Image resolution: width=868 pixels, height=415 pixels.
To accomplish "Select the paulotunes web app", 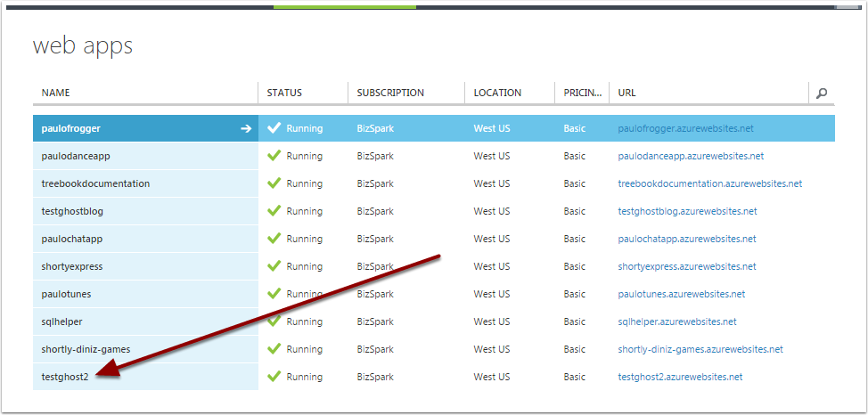I will [x=67, y=295].
